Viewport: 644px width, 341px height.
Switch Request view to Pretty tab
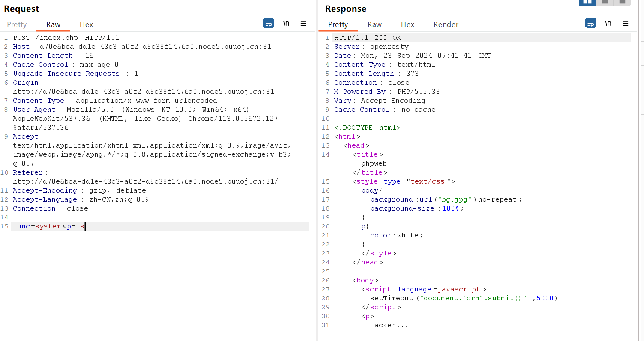point(17,24)
